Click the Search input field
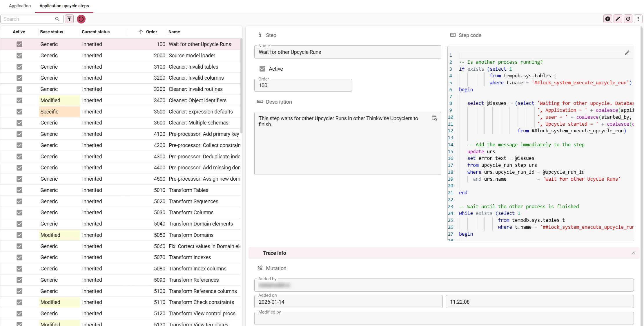Screen dimensions: 644x326 click(x=28, y=19)
